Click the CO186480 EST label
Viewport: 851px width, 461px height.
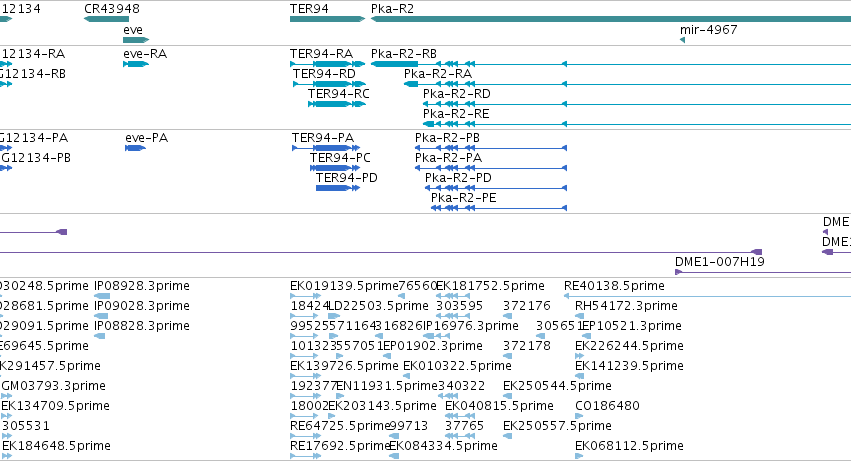(x=607, y=406)
